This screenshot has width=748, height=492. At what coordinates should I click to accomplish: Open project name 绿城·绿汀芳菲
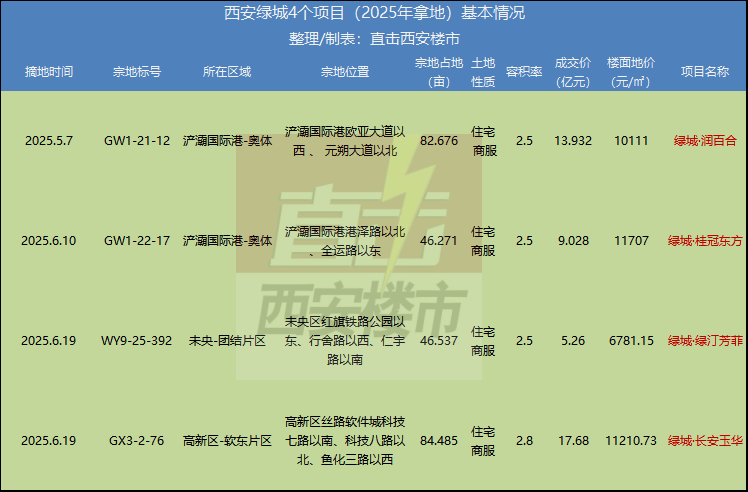tap(705, 341)
